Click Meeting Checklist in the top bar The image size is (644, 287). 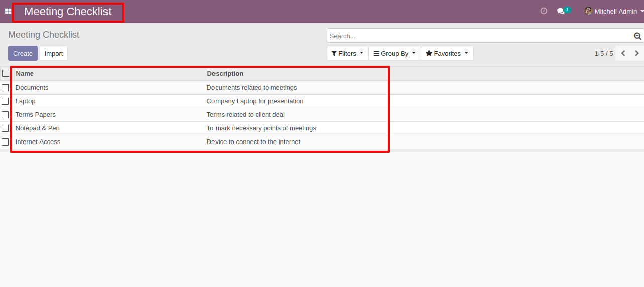(x=68, y=12)
